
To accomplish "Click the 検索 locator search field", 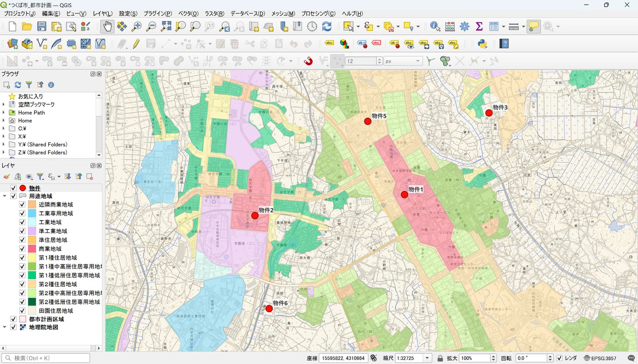I will pyautogui.click(x=46, y=358).
